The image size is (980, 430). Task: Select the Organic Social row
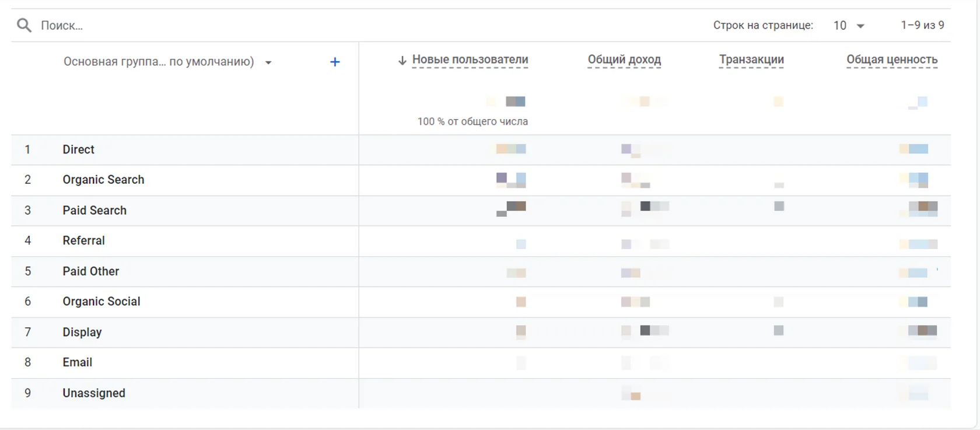[481, 302]
